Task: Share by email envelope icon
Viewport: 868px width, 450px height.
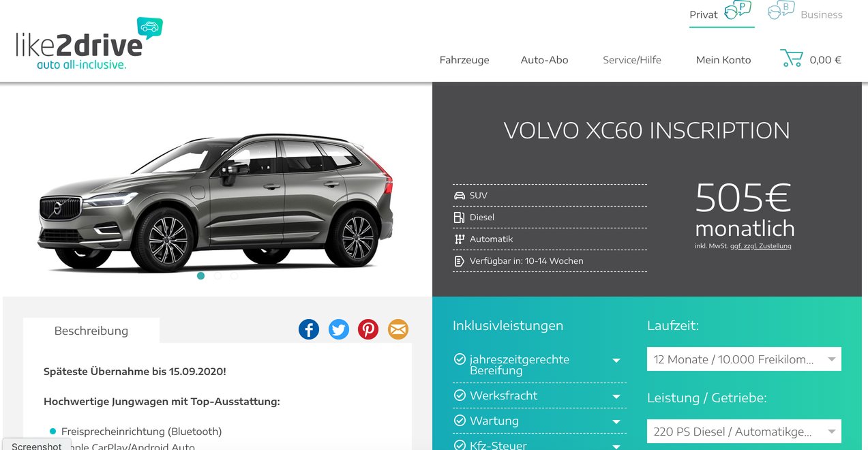Action: pyautogui.click(x=398, y=330)
